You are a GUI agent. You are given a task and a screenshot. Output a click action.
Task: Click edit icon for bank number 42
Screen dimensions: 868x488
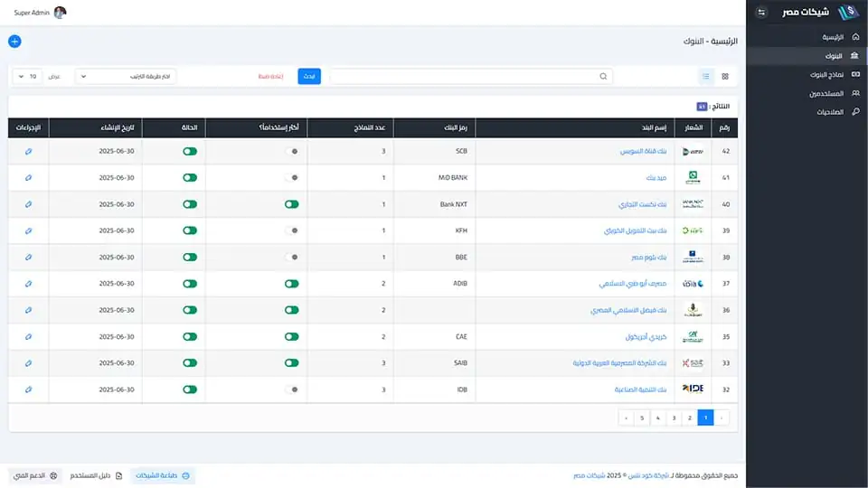click(28, 152)
